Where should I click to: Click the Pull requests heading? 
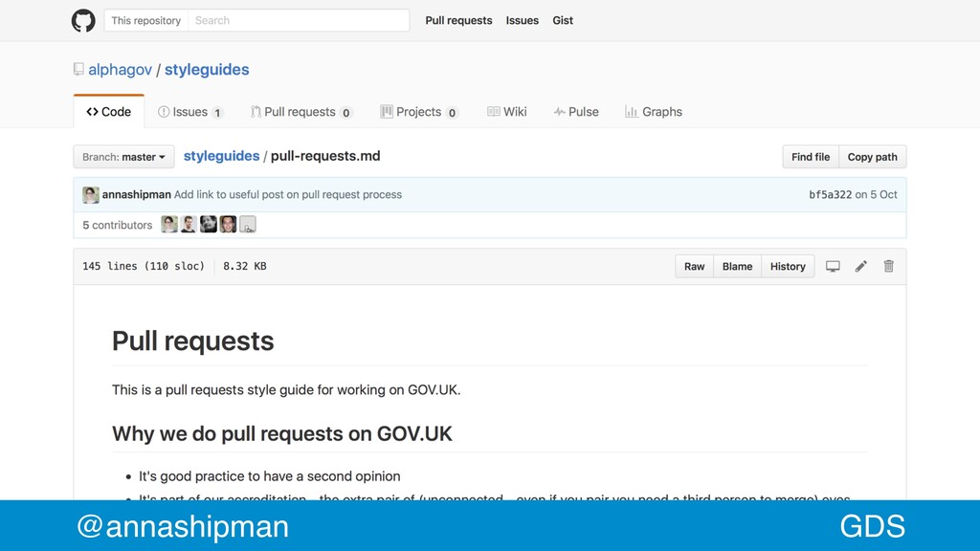(193, 342)
